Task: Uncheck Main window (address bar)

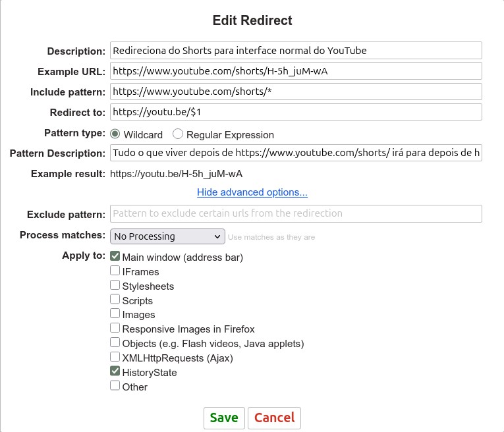Action: (115, 256)
